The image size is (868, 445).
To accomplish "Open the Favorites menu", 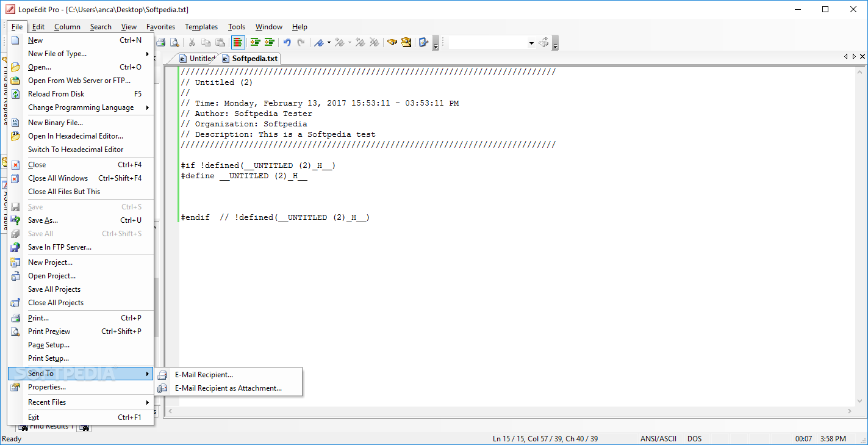I will tap(160, 26).
